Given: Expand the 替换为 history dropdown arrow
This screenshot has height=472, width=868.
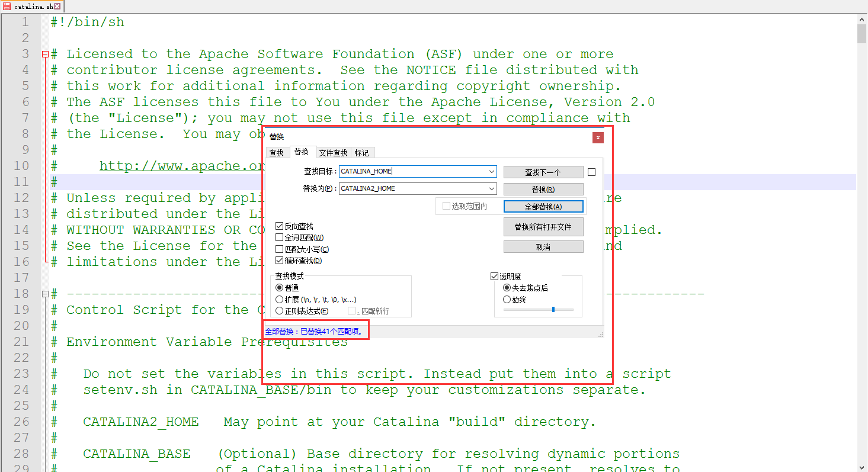Looking at the screenshot, I should pos(492,188).
